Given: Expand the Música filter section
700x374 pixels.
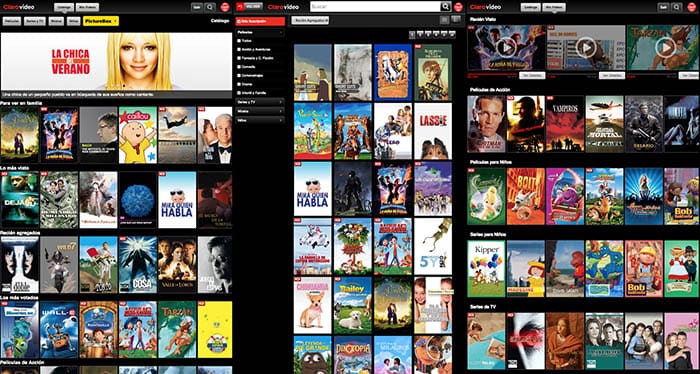Looking at the screenshot, I should (x=260, y=111).
